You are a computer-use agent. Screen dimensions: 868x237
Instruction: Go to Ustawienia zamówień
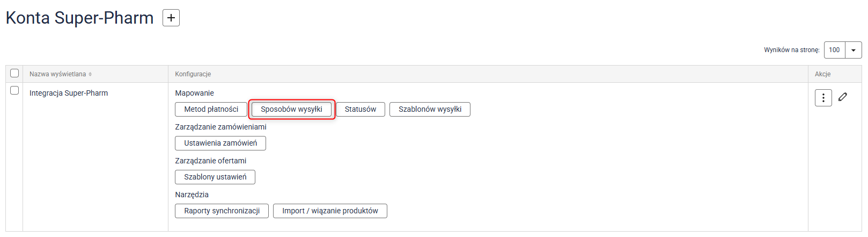(x=220, y=143)
